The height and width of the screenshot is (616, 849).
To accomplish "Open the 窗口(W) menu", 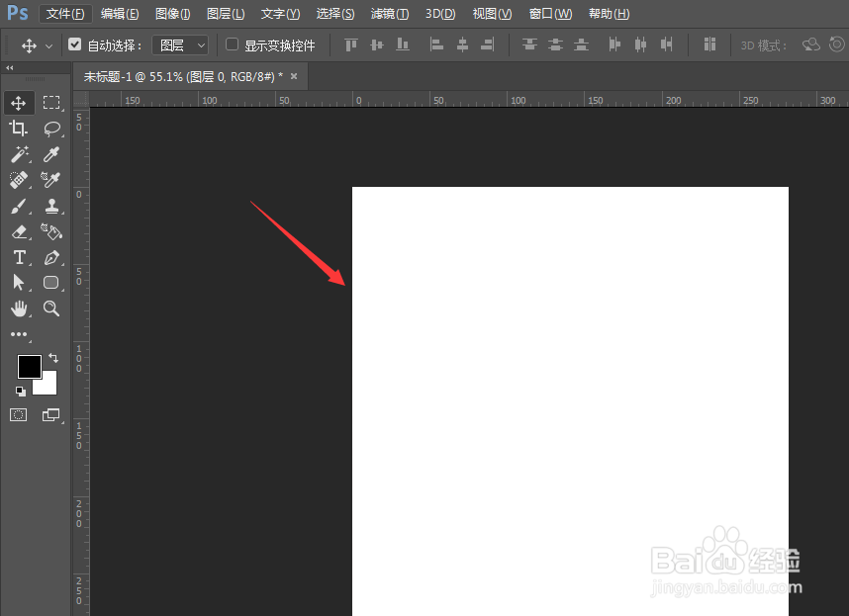I will (550, 14).
